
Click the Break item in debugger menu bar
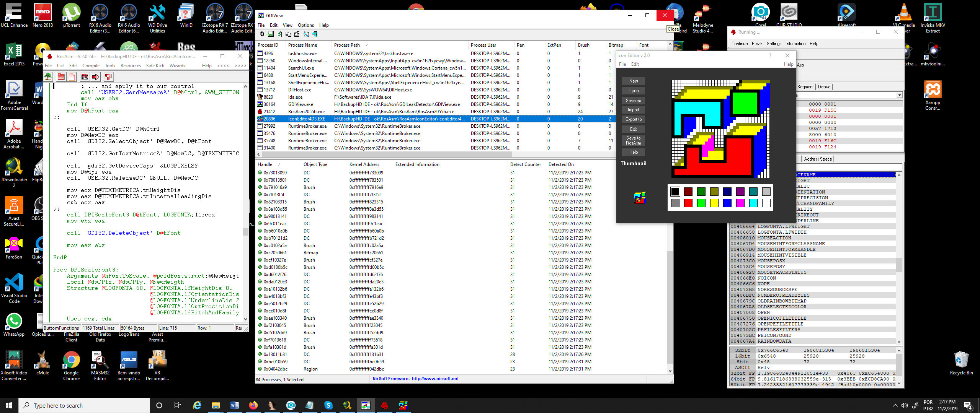[x=757, y=44]
